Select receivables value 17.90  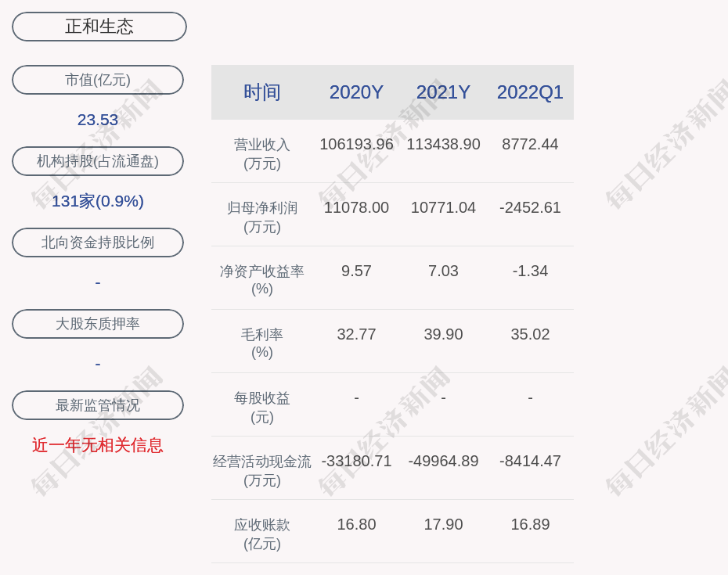pos(443,524)
